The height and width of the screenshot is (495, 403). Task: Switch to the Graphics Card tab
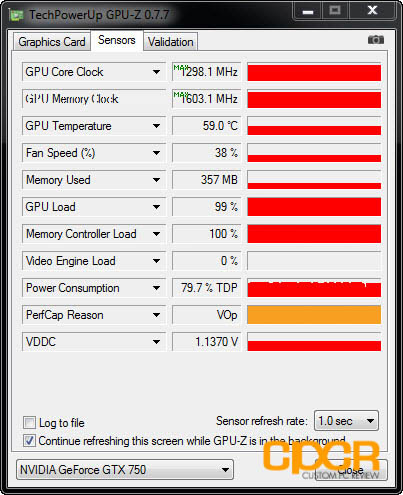[x=52, y=42]
